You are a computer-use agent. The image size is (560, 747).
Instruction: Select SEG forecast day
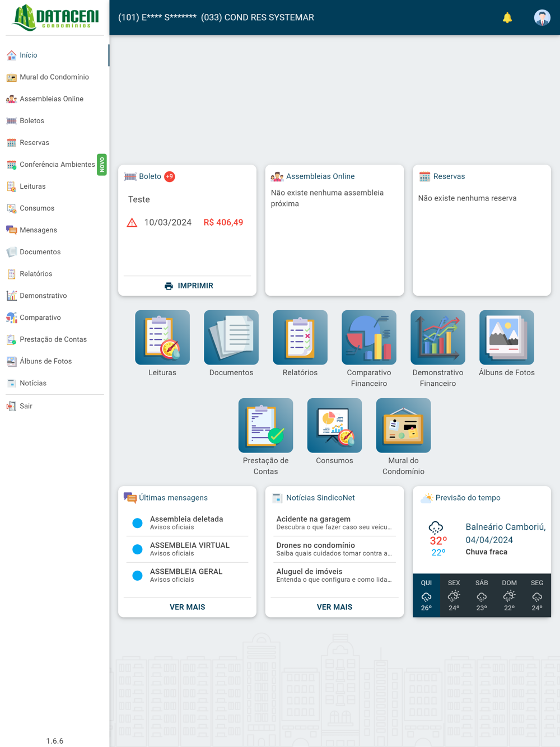[537, 596]
